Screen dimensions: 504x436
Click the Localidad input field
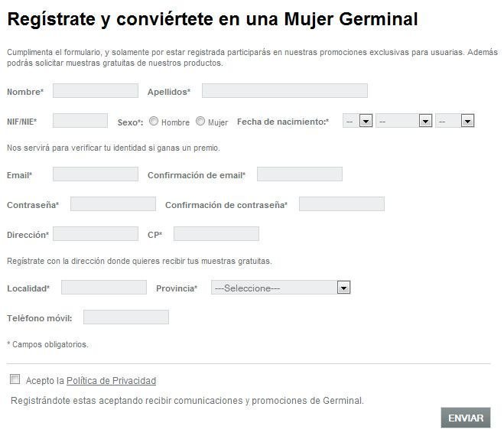104,287
